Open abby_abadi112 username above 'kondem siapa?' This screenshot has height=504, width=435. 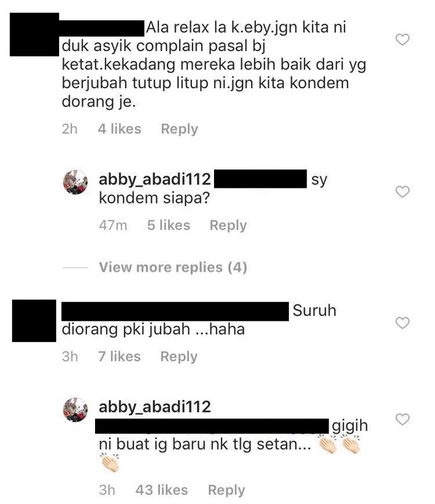[x=155, y=180]
